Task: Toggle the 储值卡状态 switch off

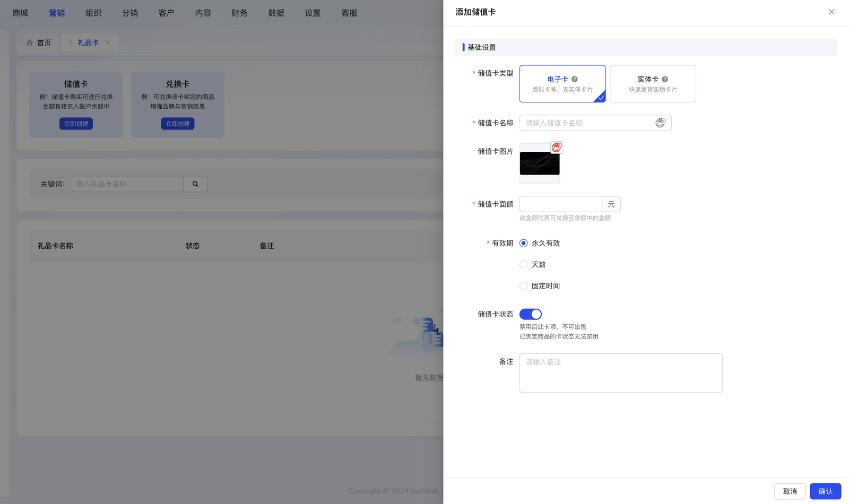Action: (531, 314)
